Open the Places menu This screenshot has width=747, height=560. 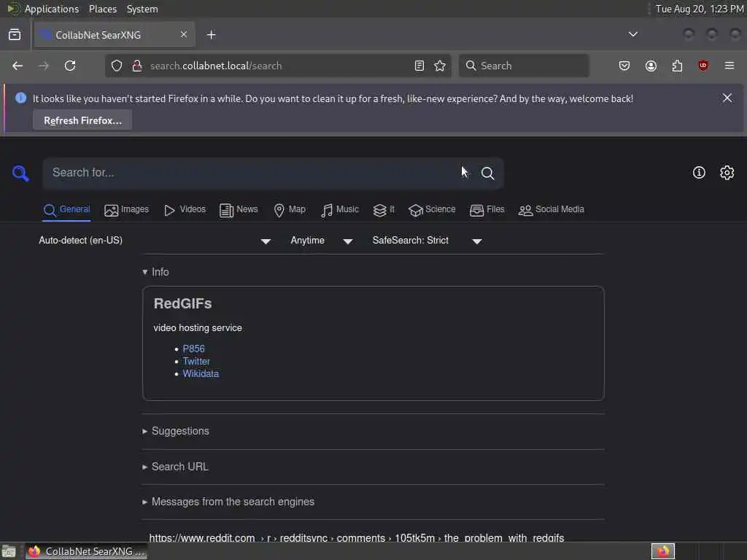(103, 9)
